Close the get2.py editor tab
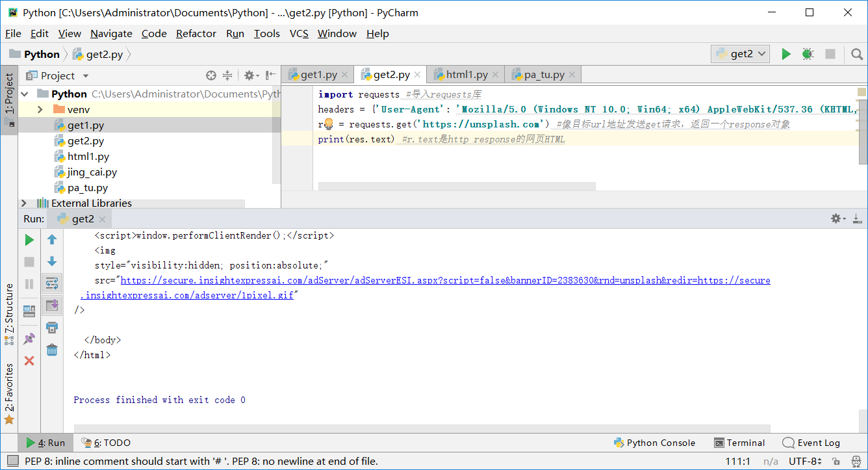This screenshot has height=470, width=868. [418, 75]
